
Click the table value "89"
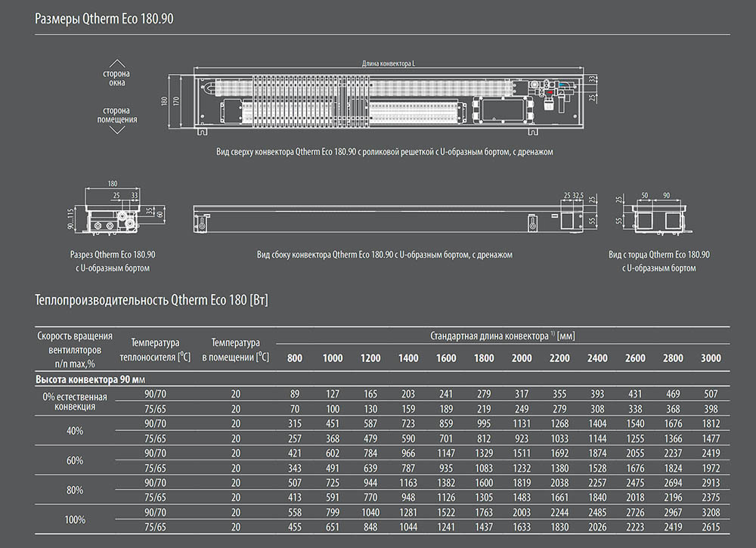(x=295, y=394)
